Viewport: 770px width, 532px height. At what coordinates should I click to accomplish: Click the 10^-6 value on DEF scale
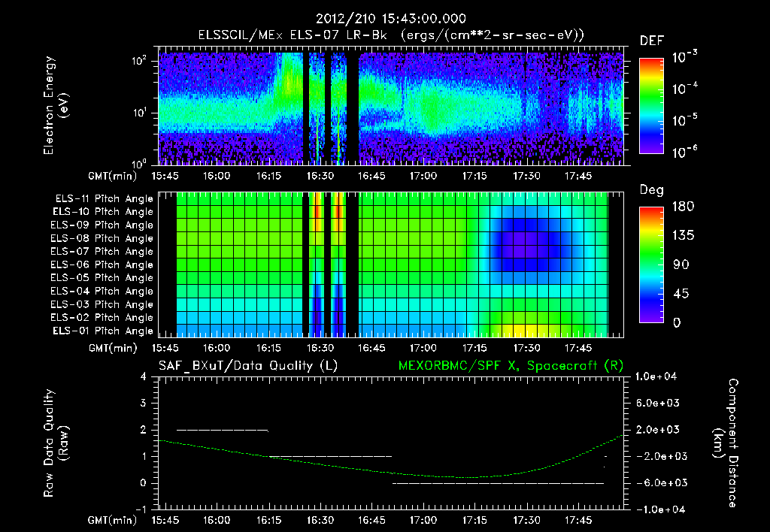pyautogui.click(x=684, y=151)
